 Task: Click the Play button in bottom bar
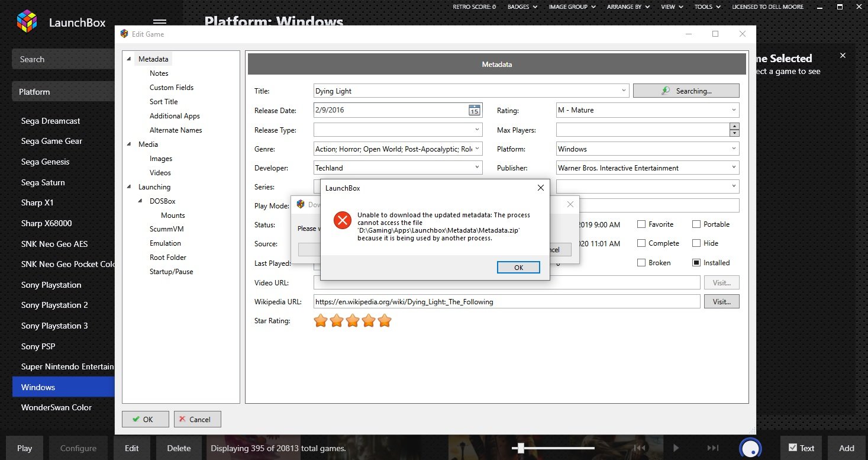tap(25, 448)
